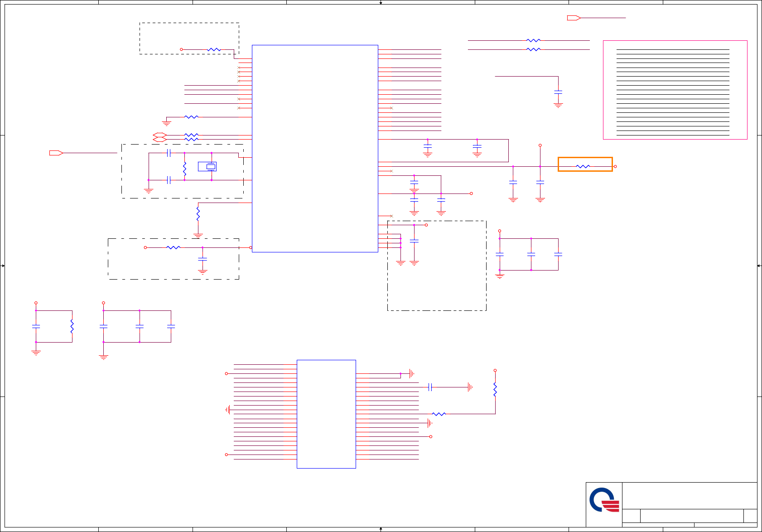Select the horizontal capacitor right of the lower IC
This screenshot has width=762, height=532.
430,387
